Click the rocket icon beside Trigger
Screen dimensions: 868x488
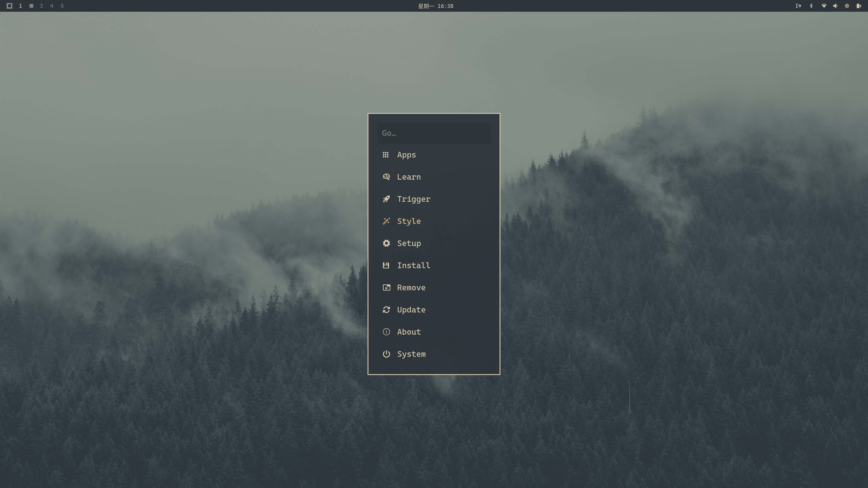point(386,199)
